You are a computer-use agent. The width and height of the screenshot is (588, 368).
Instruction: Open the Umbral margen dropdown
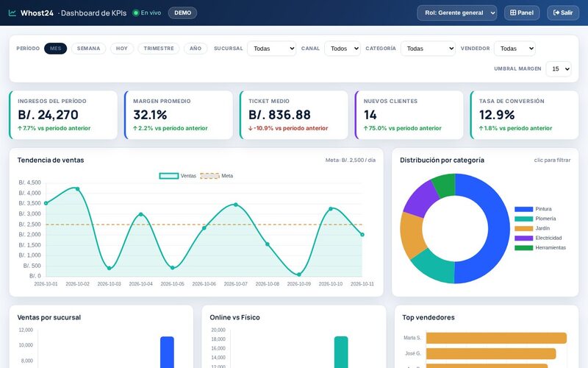tap(559, 68)
